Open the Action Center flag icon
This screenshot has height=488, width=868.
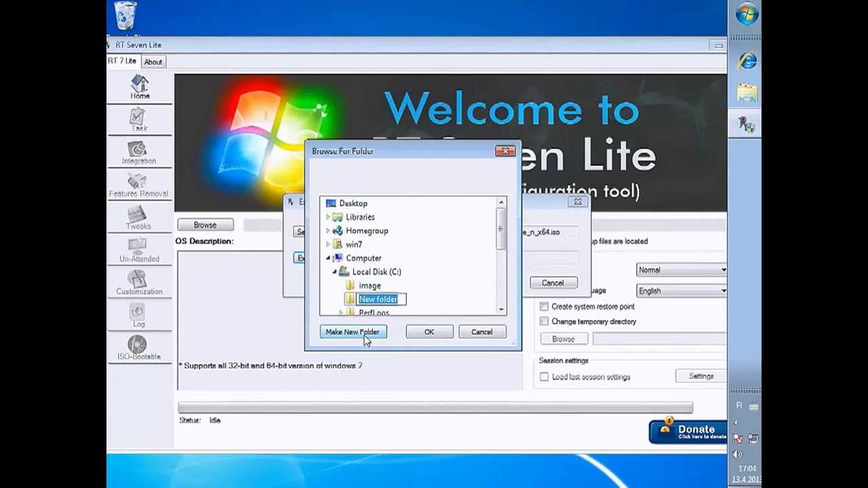(x=738, y=439)
